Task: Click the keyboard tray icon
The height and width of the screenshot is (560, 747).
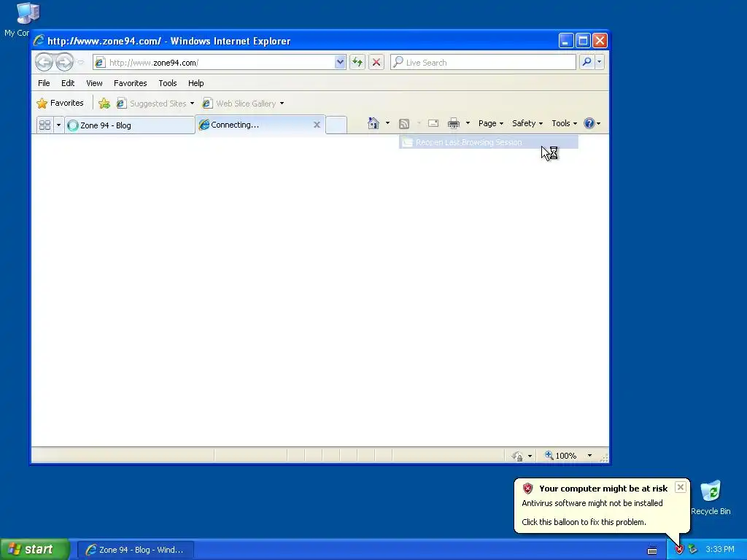Action: click(x=652, y=551)
